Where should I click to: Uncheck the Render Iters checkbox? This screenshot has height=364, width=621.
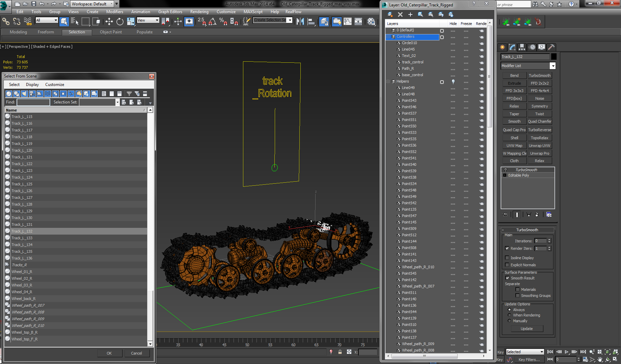point(507,248)
